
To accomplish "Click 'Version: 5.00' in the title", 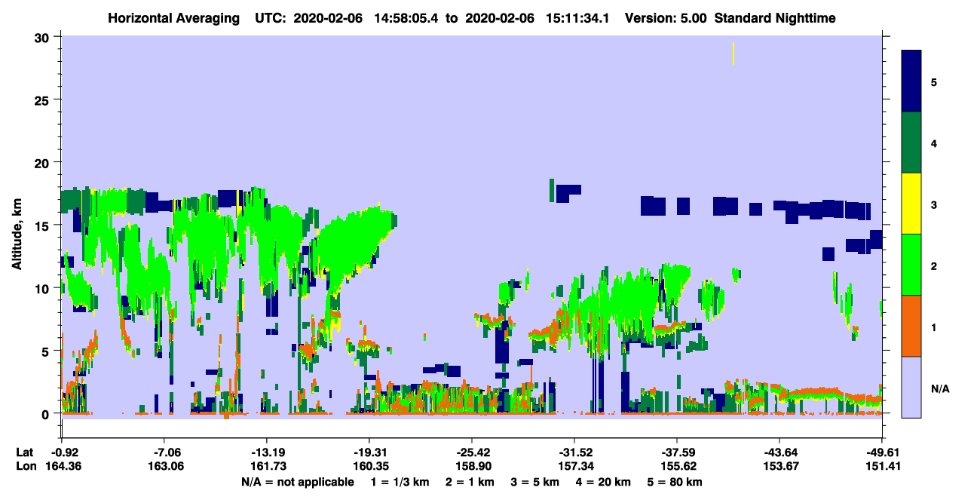I will (x=666, y=17).
